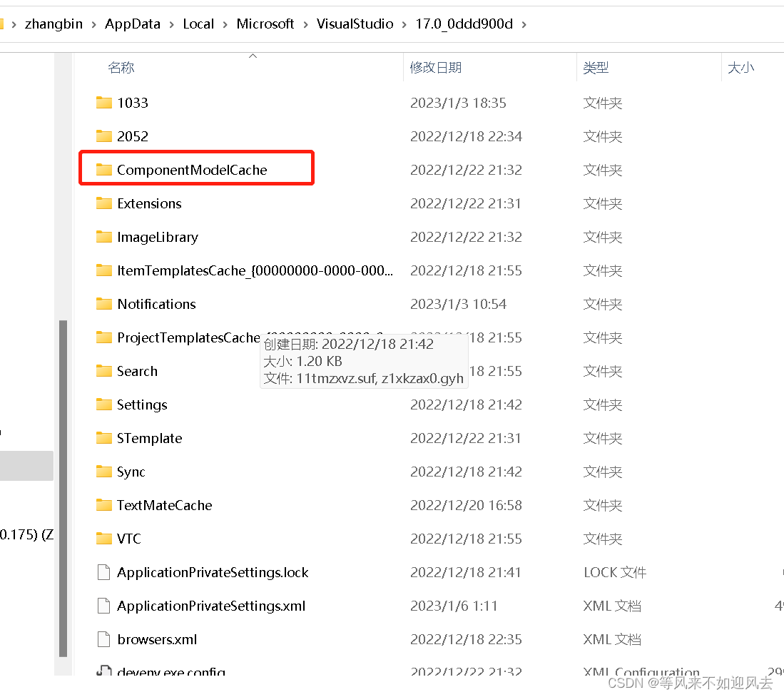Navigate to AppData in the address bar

point(133,24)
